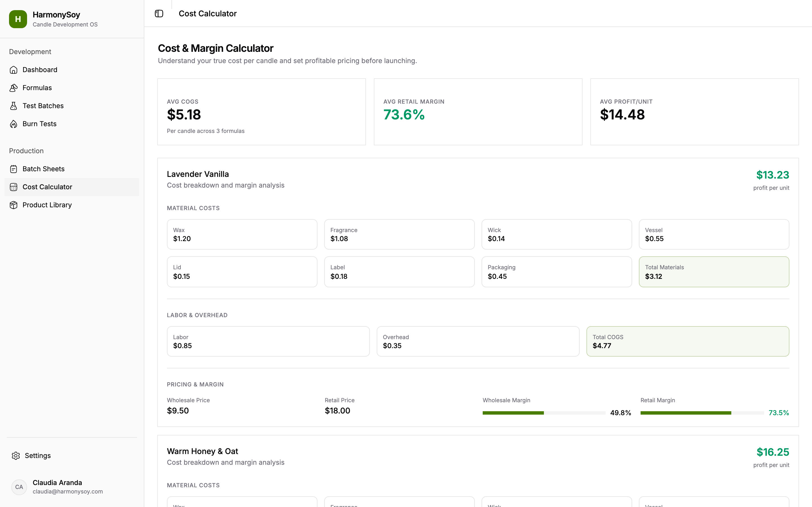Open Formulas via the flask icon
This screenshot has width=812, height=507.
(x=14, y=88)
